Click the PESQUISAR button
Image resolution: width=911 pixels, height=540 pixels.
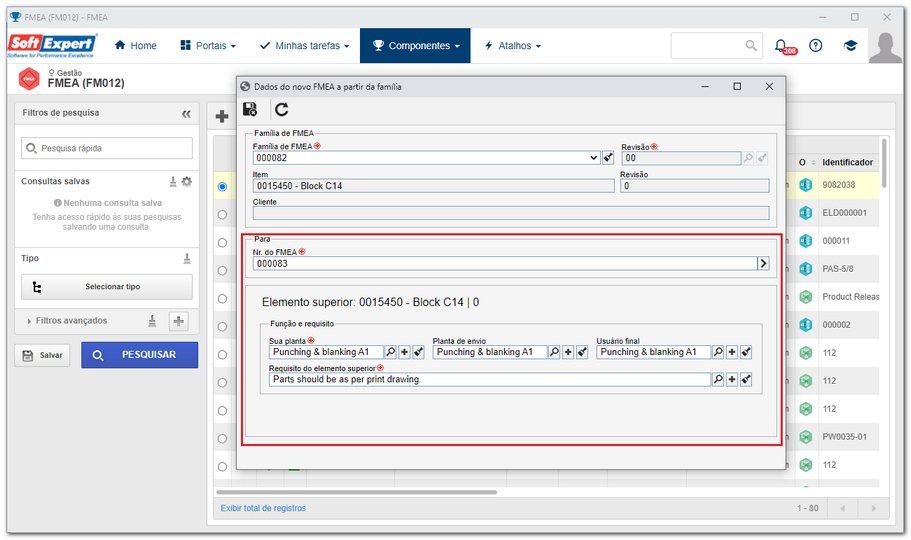(x=139, y=355)
